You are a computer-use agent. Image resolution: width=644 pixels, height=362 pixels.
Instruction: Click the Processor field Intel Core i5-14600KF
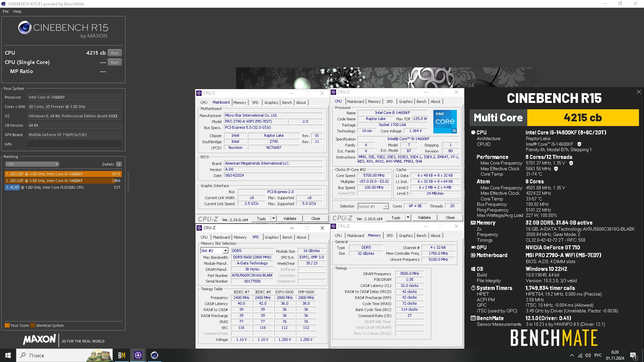pyautogui.click(x=74, y=97)
